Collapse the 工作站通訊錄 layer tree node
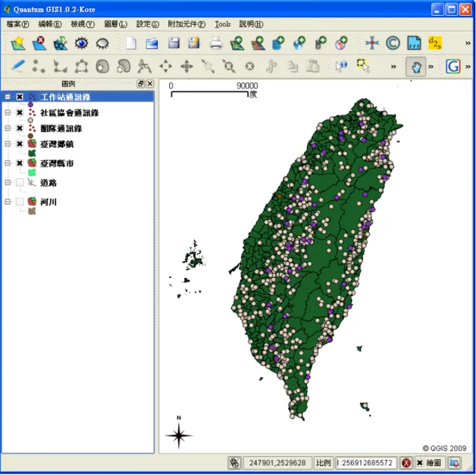 pyautogui.click(x=7, y=97)
